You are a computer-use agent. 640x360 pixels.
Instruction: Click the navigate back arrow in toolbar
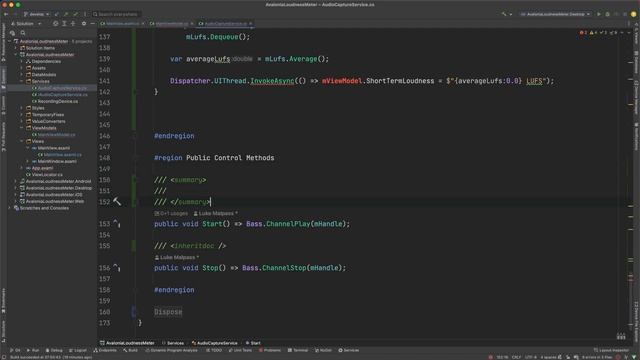pos(6,14)
